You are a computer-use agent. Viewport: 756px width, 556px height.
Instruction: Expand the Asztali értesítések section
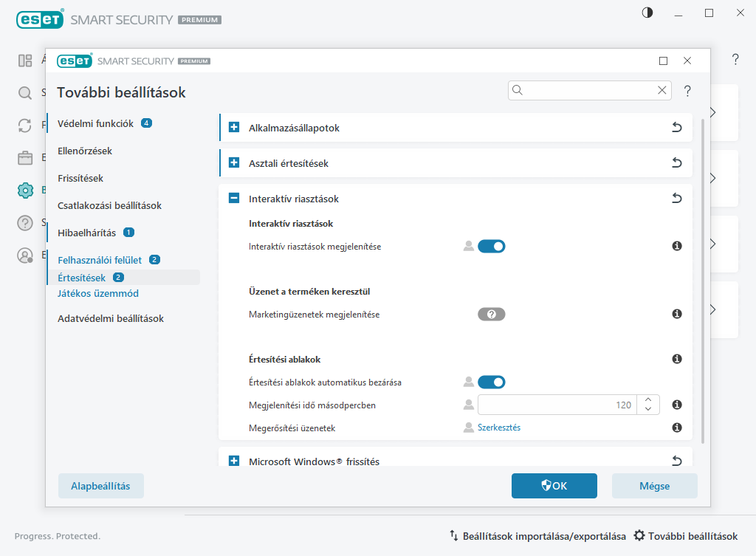234,163
